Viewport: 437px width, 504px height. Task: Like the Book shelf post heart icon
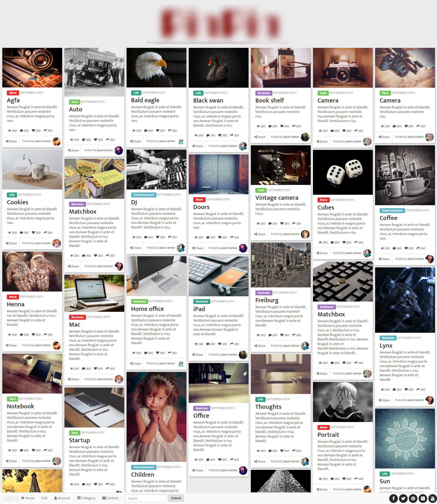282,126
